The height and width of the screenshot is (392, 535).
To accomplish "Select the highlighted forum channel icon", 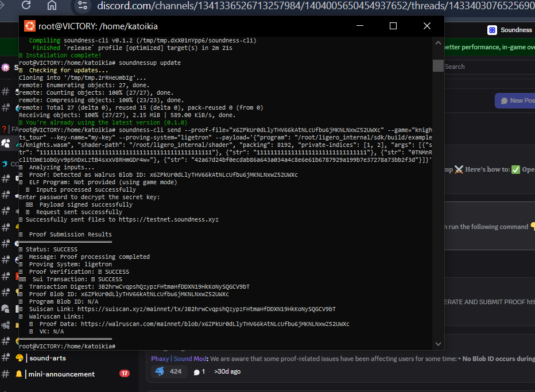I will (6, 143).
